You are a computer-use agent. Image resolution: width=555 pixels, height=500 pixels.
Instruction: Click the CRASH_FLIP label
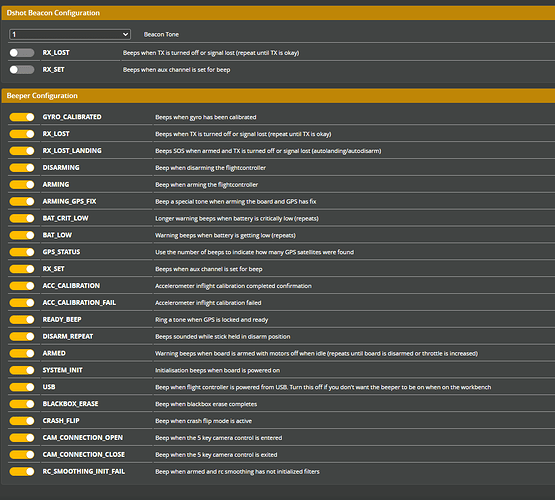tap(61, 421)
